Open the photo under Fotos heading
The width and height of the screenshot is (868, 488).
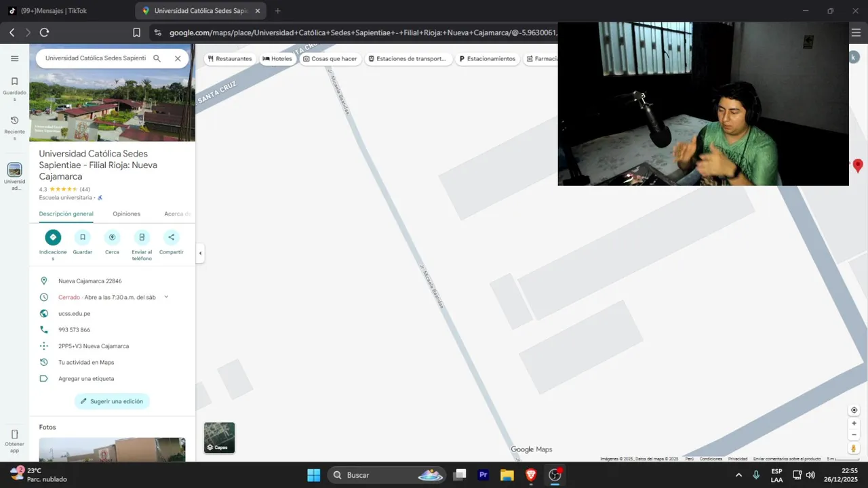point(112,449)
